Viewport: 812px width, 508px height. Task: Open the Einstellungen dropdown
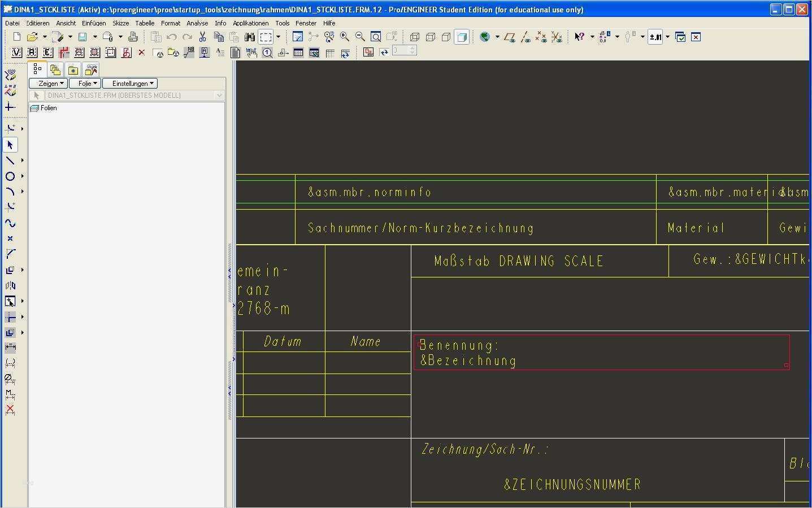pos(130,83)
